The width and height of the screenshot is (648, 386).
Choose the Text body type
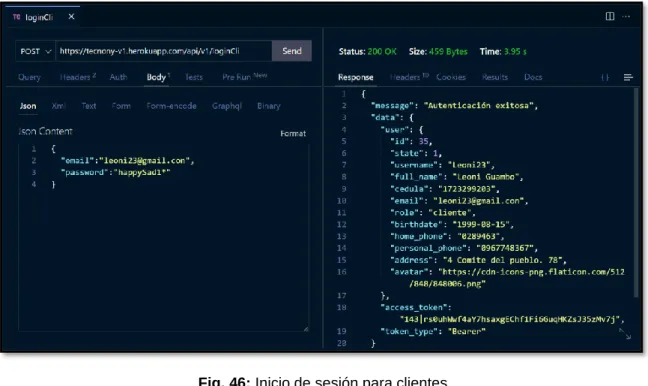(x=89, y=106)
